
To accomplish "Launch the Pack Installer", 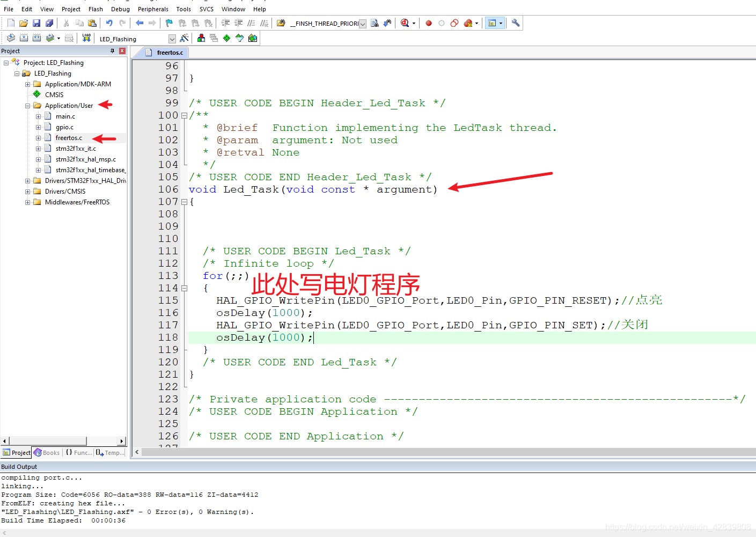I will [x=253, y=38].
